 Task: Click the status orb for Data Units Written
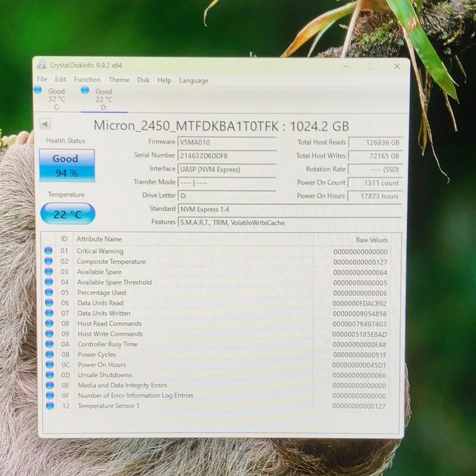49,313
